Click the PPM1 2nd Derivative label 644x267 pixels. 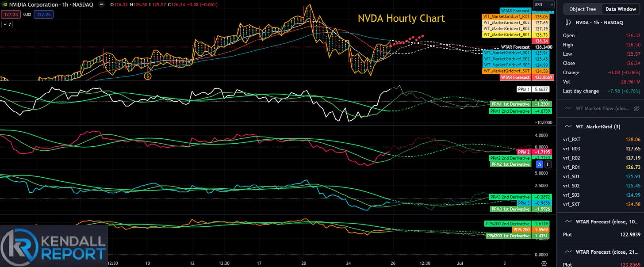point(510,111)
